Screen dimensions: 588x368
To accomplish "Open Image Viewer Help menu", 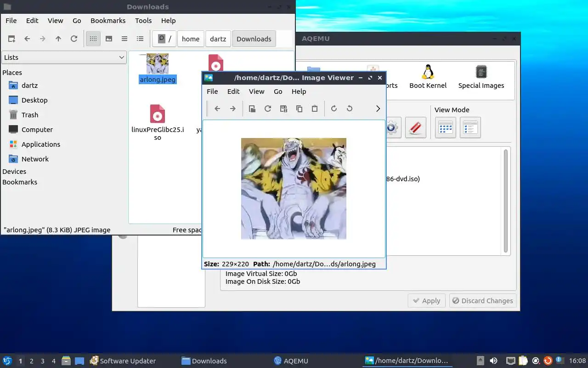I will click(x=299, y=91).
